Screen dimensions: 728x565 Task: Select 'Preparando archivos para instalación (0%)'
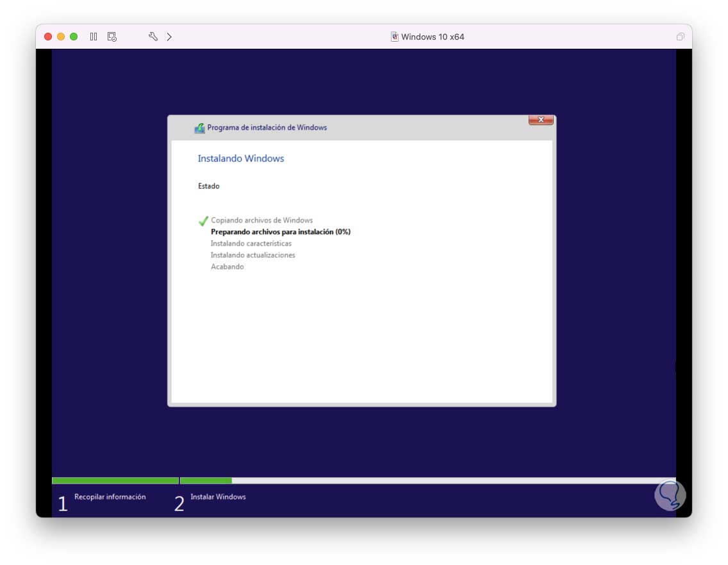pos(281,232)
